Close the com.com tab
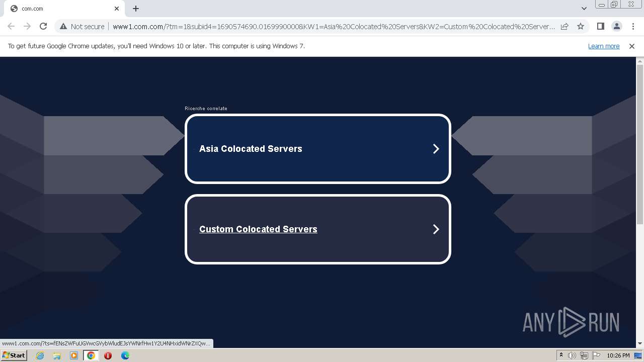Viewport: 644px width, 362px height. pyautogui.click(x=117, y=9)
